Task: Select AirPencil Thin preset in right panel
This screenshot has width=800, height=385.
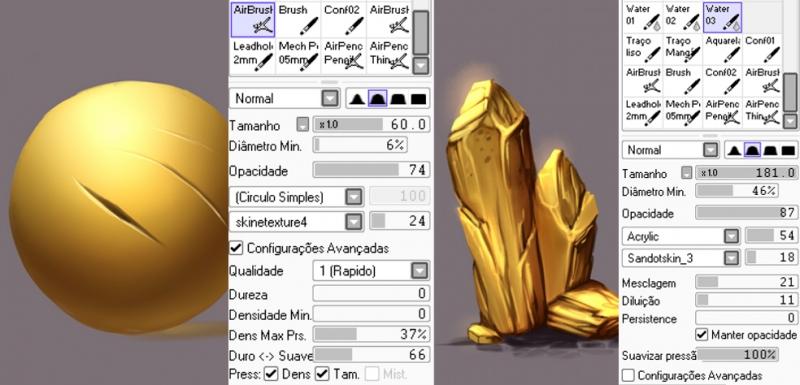Action: click(x=762, y=112)
